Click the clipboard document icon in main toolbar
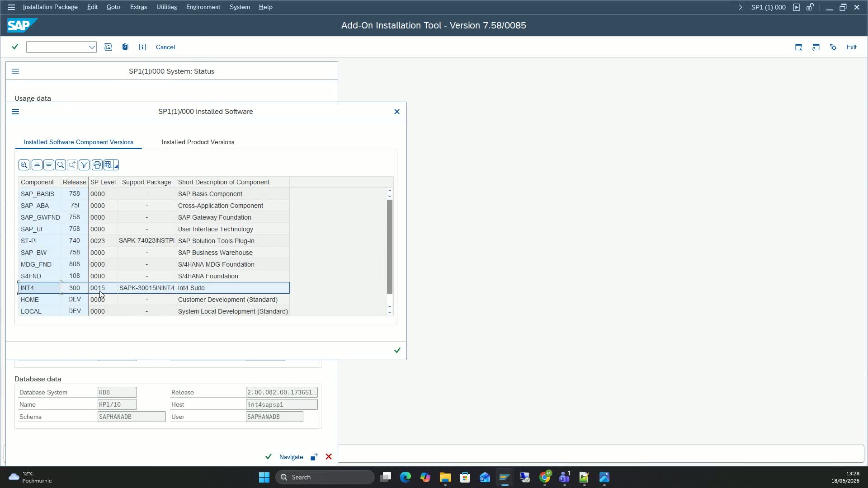 pyautogui.click(x=125, y=47)
